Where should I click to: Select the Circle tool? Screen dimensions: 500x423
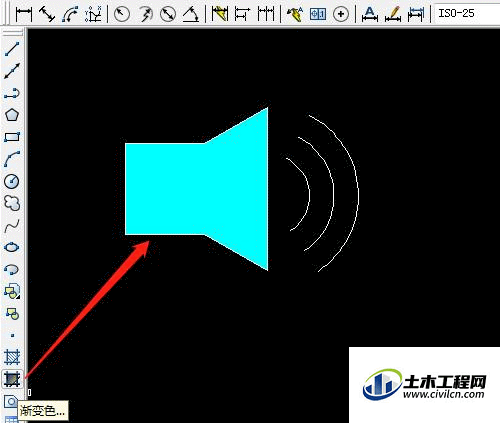[12, 181]
